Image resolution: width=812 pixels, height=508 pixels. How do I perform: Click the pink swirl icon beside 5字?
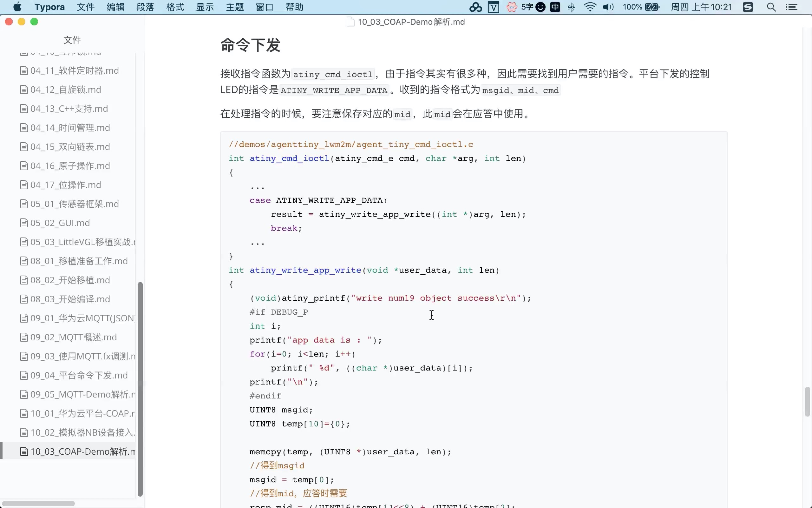pyautogui.click(x=512, y=7)
